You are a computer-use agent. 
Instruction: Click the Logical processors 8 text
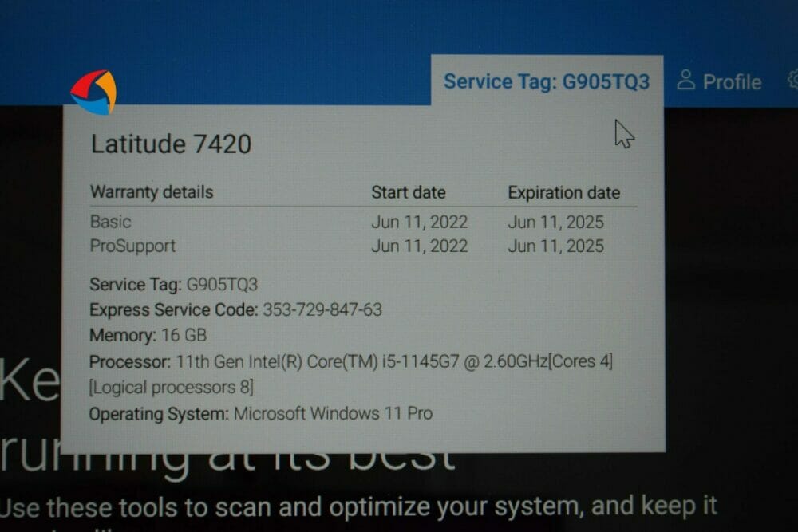[171, 388]
